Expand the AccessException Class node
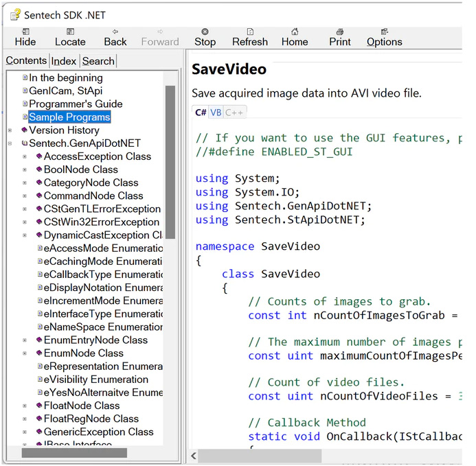The width and height of the screenshot is (476, 466). coord(25,156)
